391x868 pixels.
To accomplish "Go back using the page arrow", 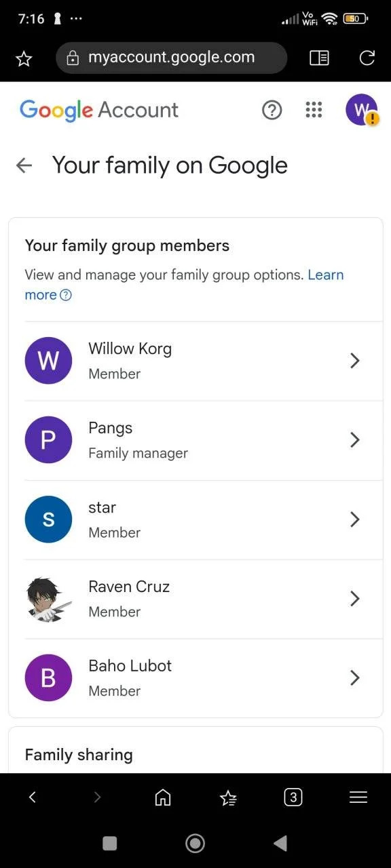I will click(x=24, y=165).
